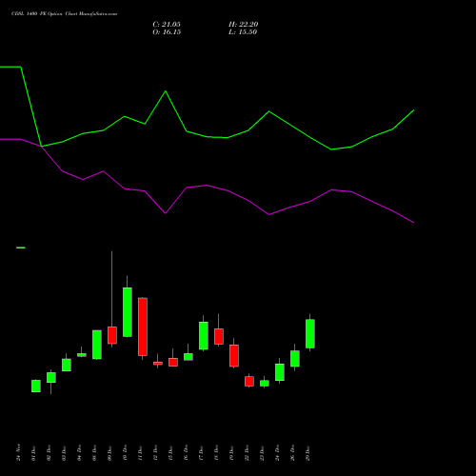The height and width of the screenshot is (476, 476).
Task: Click the green 08 Dec candlestick
Action: coord(97,345)
